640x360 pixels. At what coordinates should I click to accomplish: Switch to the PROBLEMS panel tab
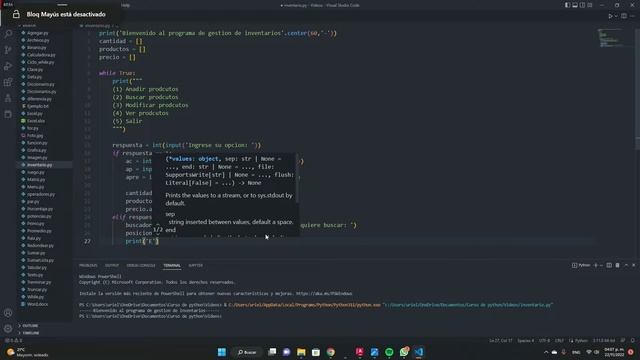(88, 265)
